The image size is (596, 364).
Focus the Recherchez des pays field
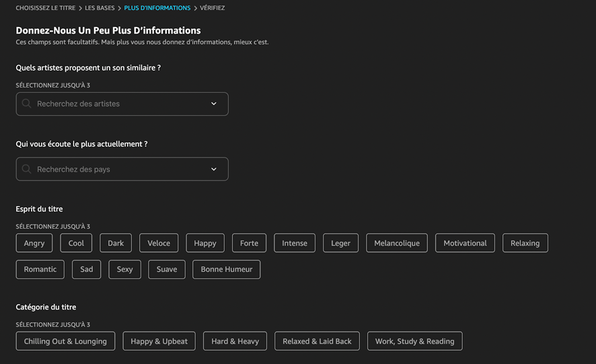pyautogui.click(x=122, y=169)
